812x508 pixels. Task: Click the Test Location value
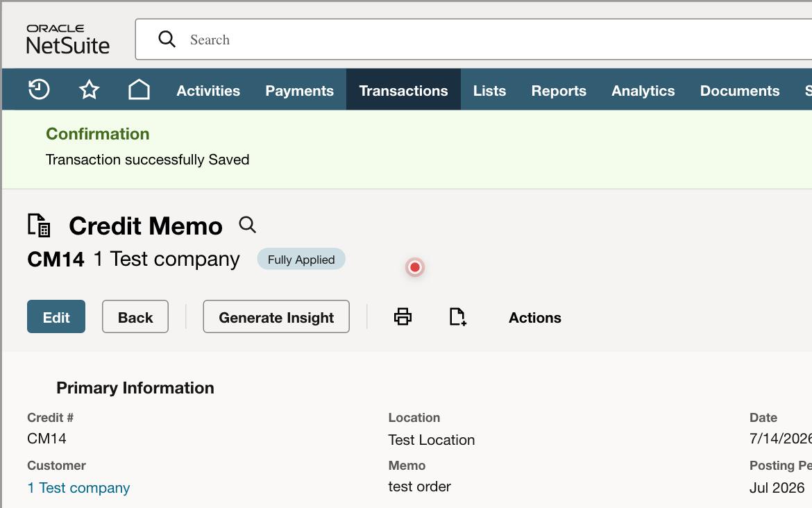tap(432, 440)
